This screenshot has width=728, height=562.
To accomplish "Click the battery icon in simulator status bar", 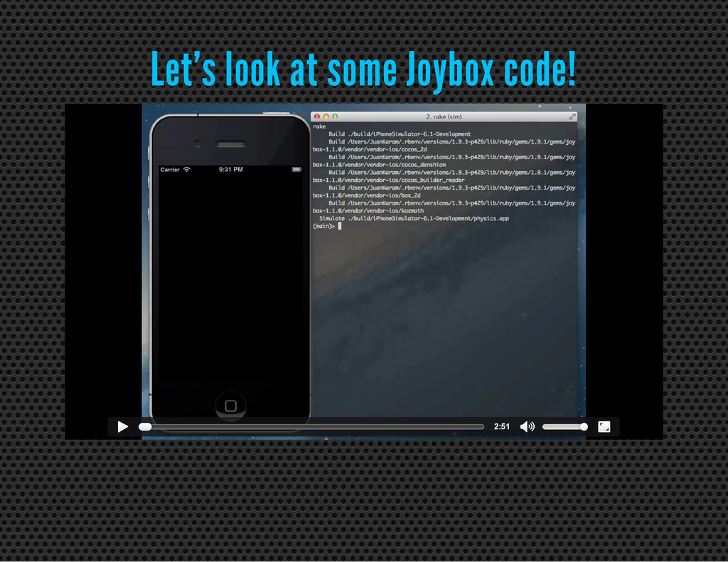I will (296, 169).
